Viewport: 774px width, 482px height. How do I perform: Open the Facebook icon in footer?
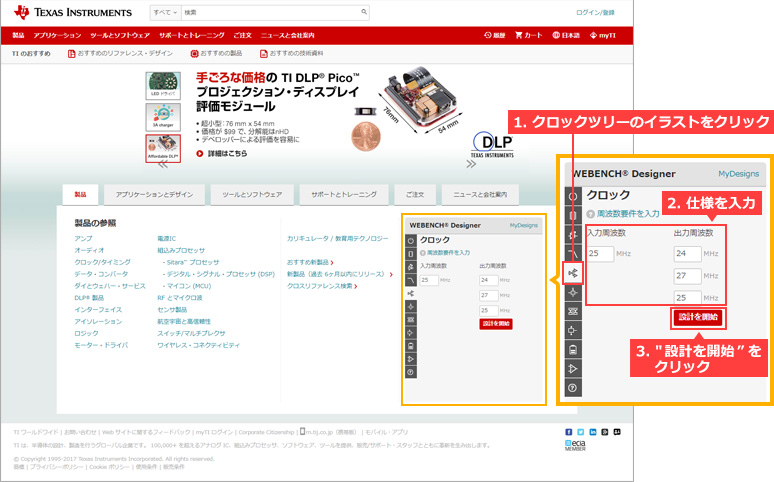coord(568,432)
